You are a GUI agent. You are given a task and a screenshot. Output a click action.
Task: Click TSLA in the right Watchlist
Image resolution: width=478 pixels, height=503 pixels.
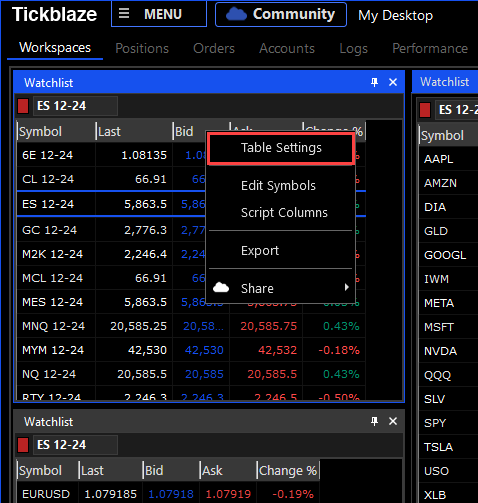438,447
